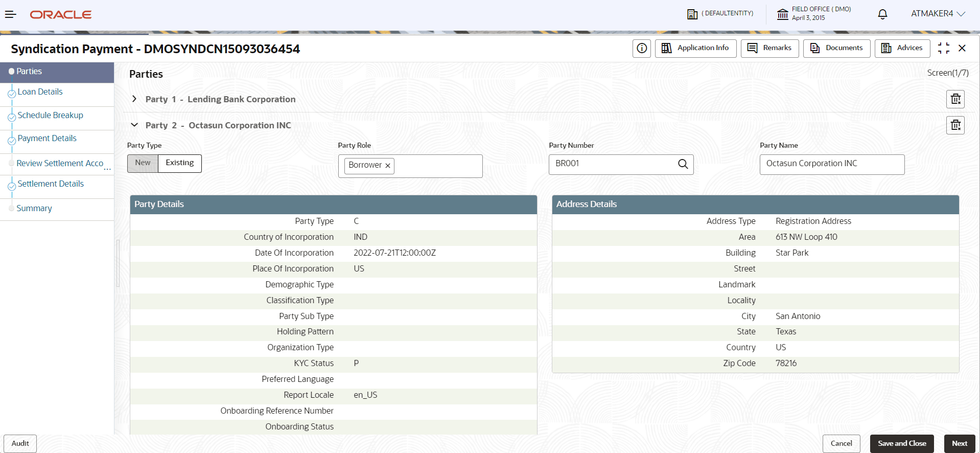Image resolution: width=980 pixels, height=453 pixels.
Task: Go to the Settlement Details step
Action: (51, 184)
